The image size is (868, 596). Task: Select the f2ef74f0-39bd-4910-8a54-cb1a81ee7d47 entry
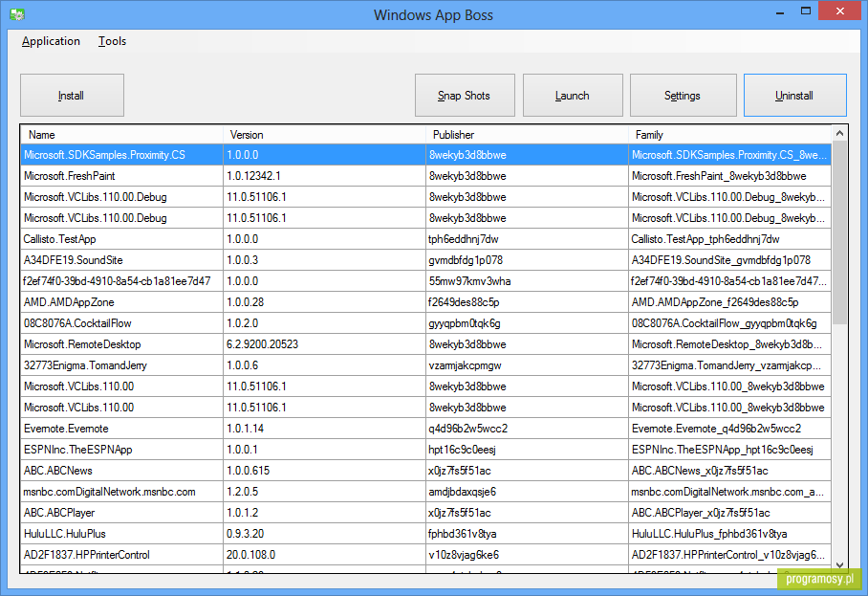tap(425, 281)
